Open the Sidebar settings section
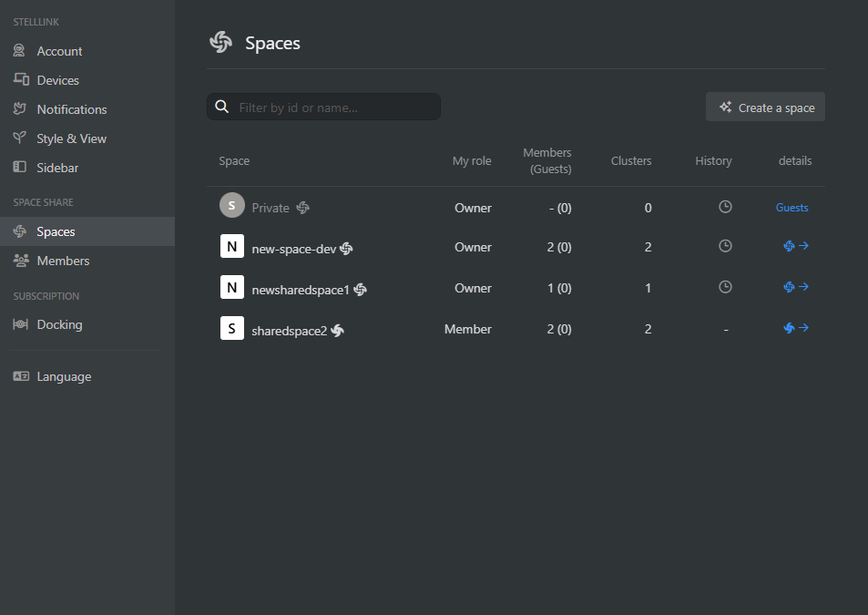 click(57, 168)
